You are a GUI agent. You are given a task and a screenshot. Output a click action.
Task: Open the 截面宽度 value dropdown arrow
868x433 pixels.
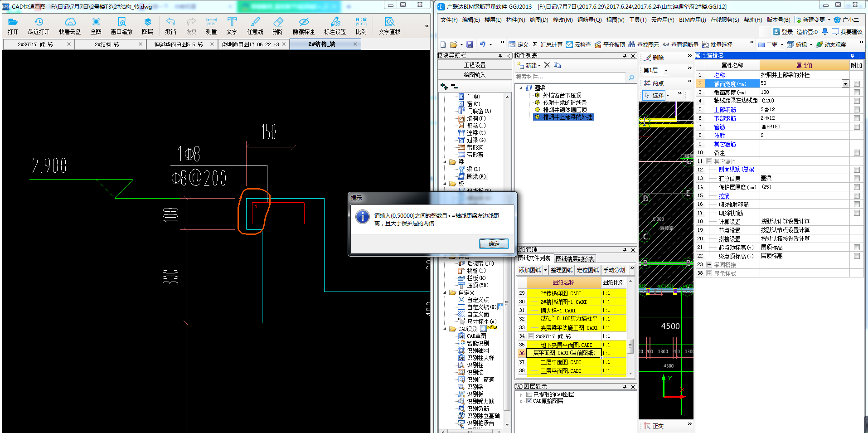point(845,84)
